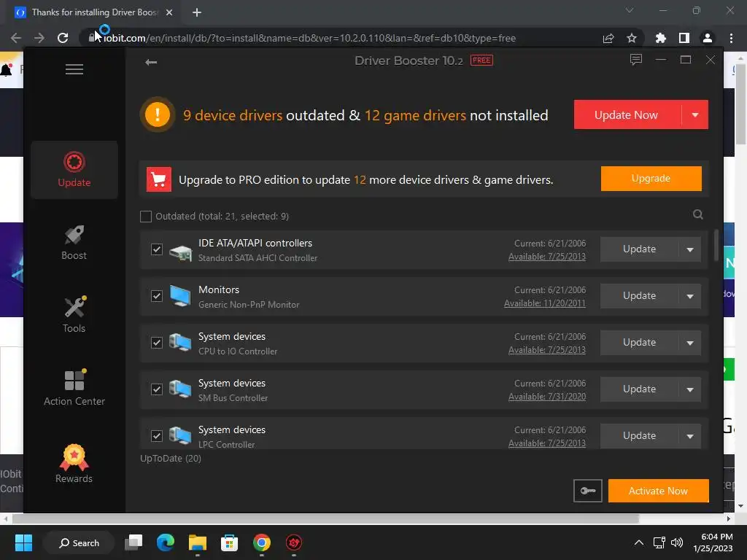Click the taskbar Search box
Viewport: 747px width, 560px height.
[x=79, y=542]
